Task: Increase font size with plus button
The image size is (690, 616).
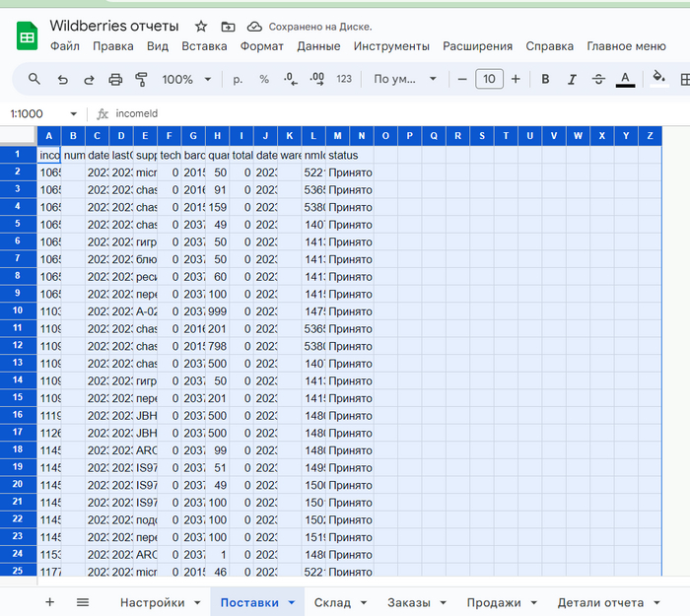Action: pos(516,80)
